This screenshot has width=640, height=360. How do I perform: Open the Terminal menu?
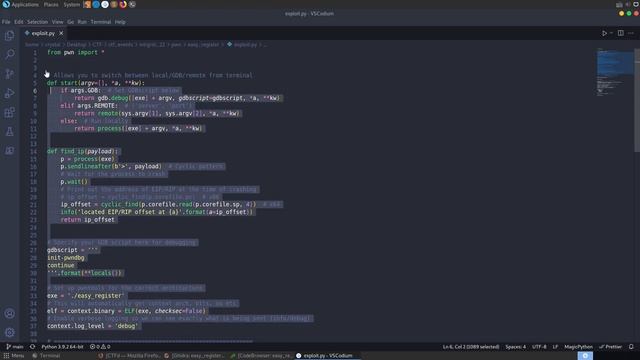coord(101,22)
